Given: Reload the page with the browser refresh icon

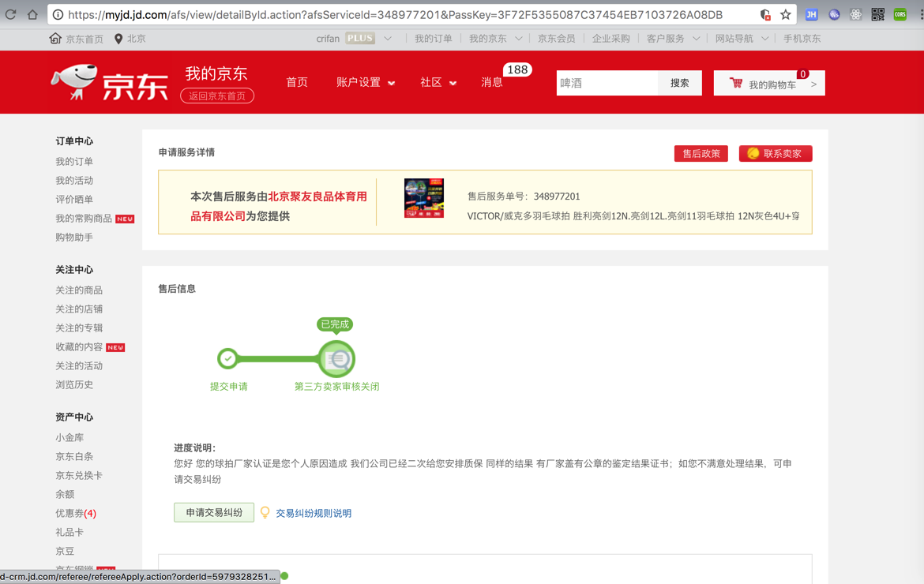Looking at the screenshot, I should click(10, 15).
